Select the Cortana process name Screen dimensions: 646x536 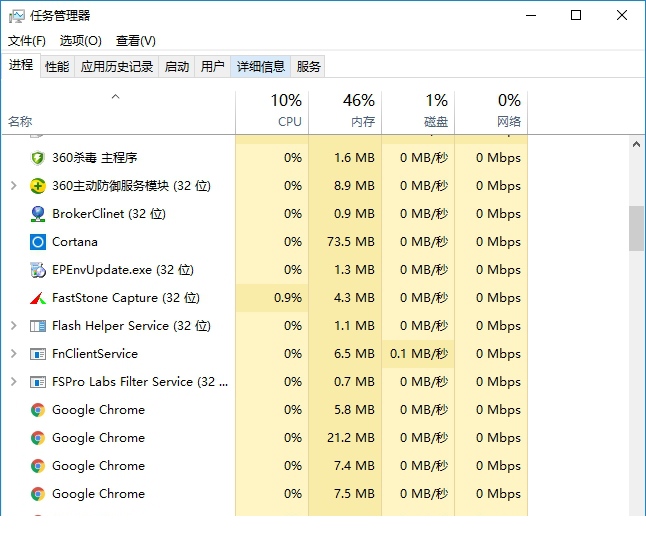click(75, 242)
